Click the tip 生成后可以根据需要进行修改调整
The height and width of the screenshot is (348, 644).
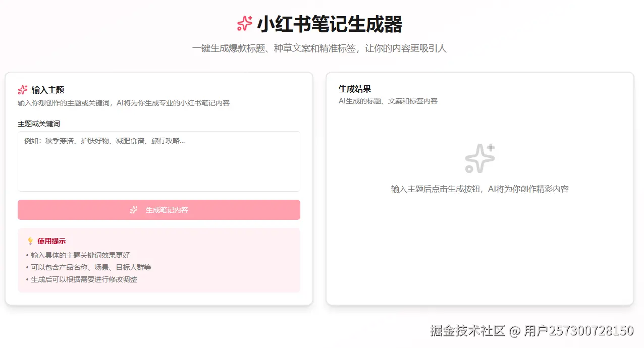point(84,279)
